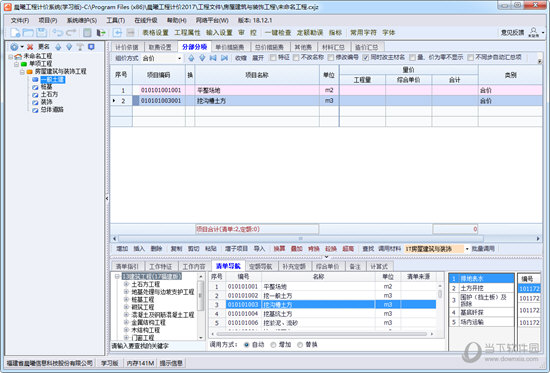Click the gear icon in project panel
This screenshot has width=550, height=373.
pyautogui.click(x=14, y=47)
